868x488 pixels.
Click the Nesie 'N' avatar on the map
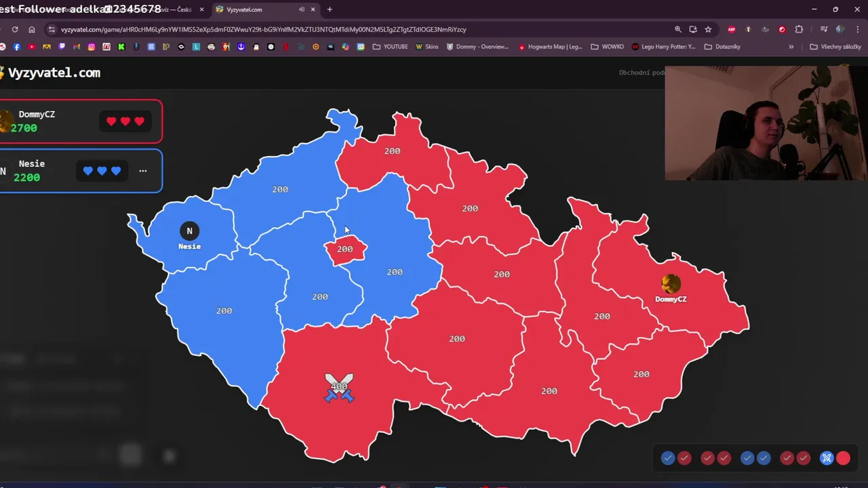click(189, 231)
